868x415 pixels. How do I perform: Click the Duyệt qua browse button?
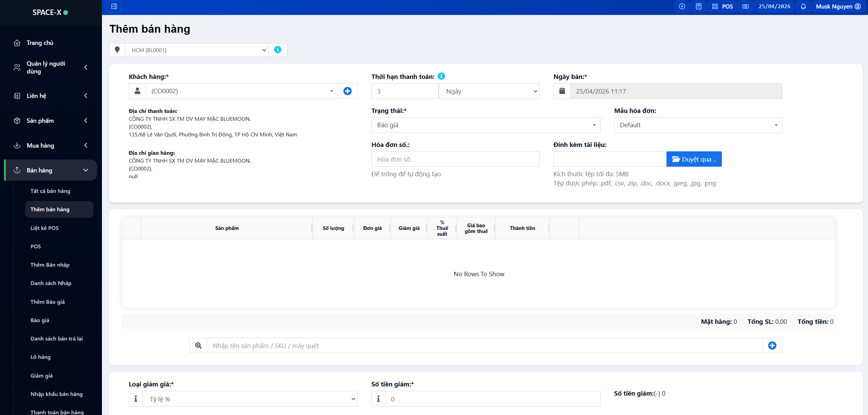click(694, 159)
